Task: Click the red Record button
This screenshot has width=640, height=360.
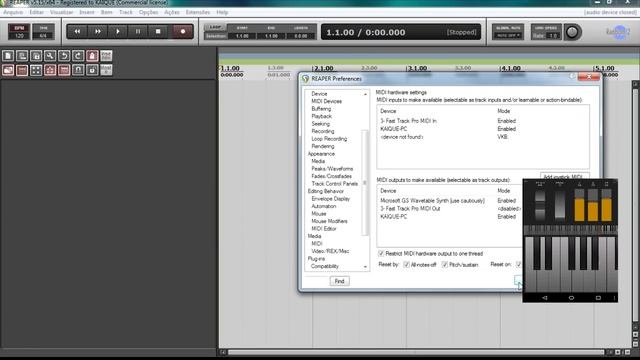Action: [x=182, y=31]
